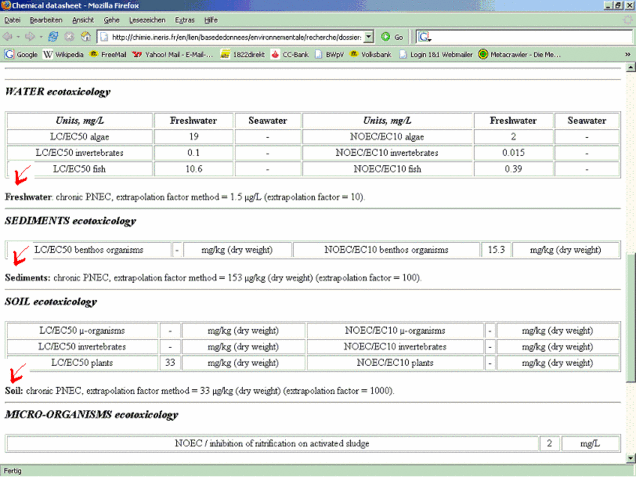Close the Firefox window
Screen dimensions: 636x477
(x=629, y=5)
